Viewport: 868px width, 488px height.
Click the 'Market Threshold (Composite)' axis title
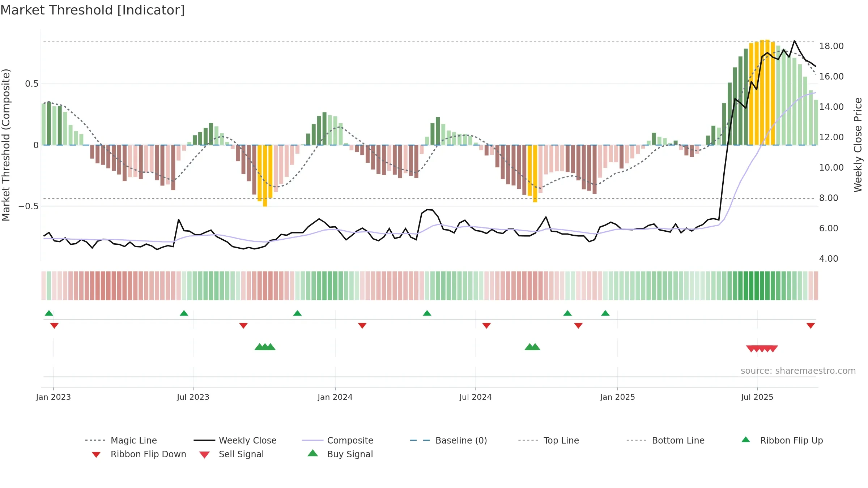[6, 145]
